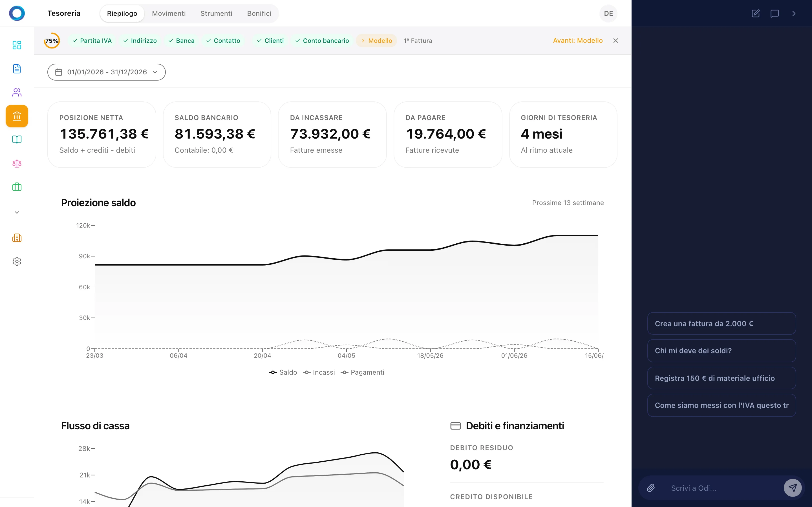The height and width of the screenshot is (507, 812).
Task: Click the balance scales icon in sidebar
Action: pyautogui.click(x=17, y=163)
